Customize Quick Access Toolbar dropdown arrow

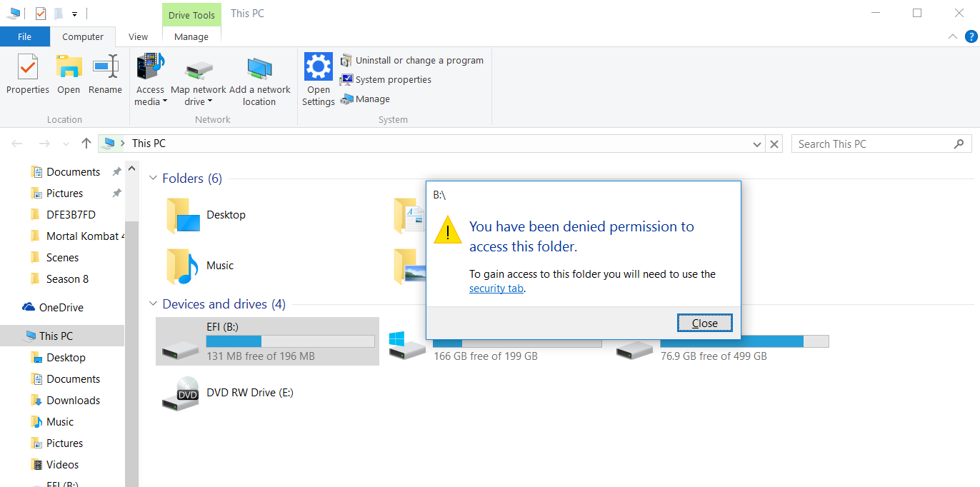74,14
